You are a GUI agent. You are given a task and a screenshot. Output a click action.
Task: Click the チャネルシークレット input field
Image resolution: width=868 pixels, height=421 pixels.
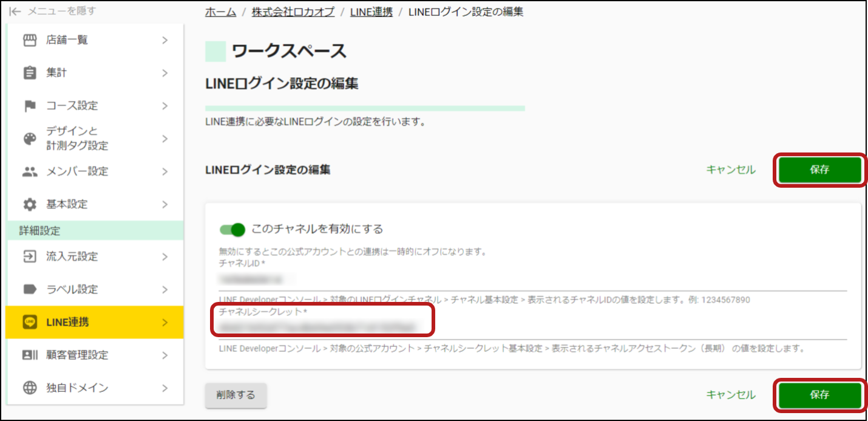pyautogui.click(x=532, y=328)
